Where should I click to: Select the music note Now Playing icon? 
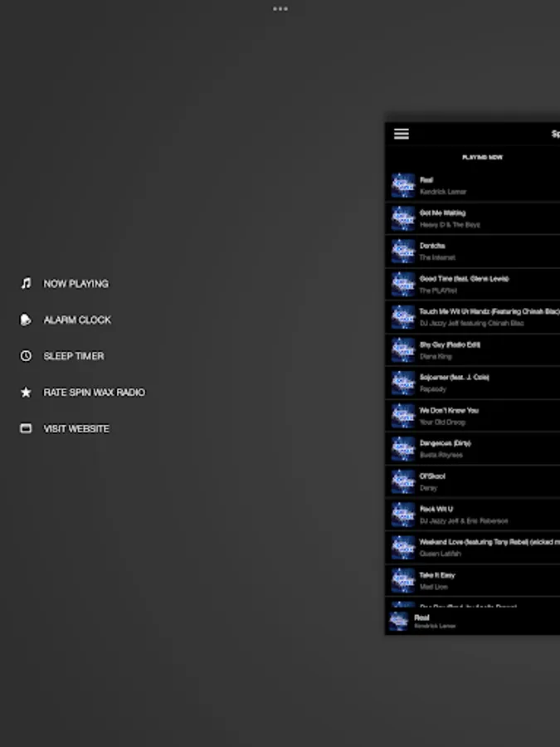(26, 284)
